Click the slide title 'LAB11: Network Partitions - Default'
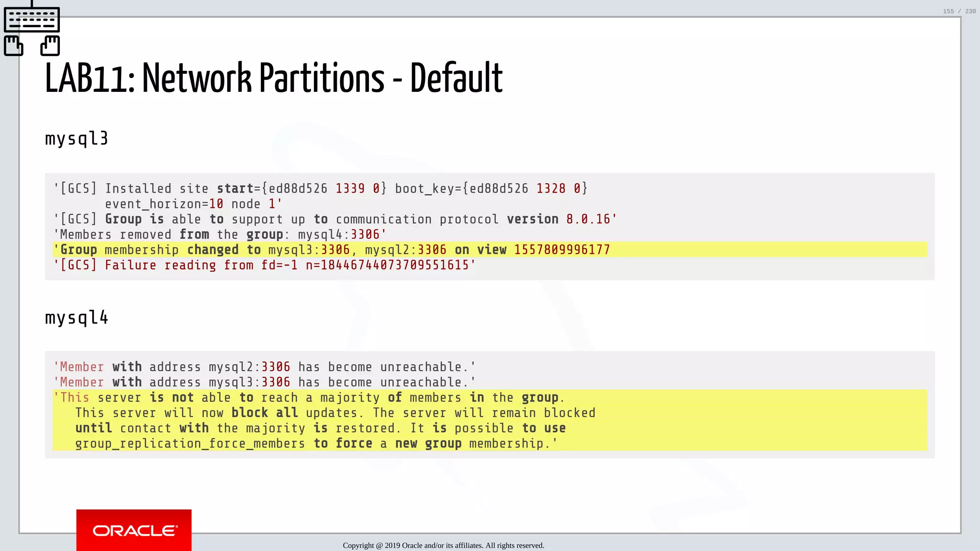Viewport: 980px width, 551px height. click(x=274, y=78)
